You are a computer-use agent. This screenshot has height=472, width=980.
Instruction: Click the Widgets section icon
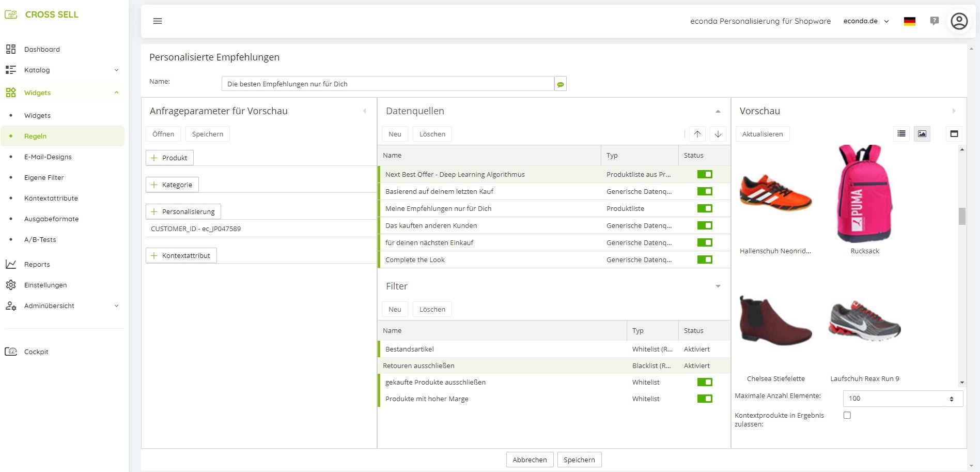point(11,93)
